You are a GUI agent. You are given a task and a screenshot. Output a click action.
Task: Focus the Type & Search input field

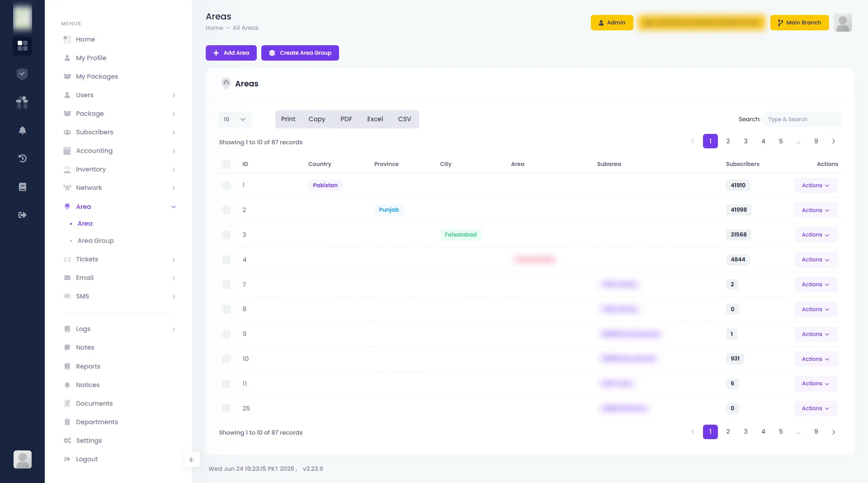(x=802, y=119)
